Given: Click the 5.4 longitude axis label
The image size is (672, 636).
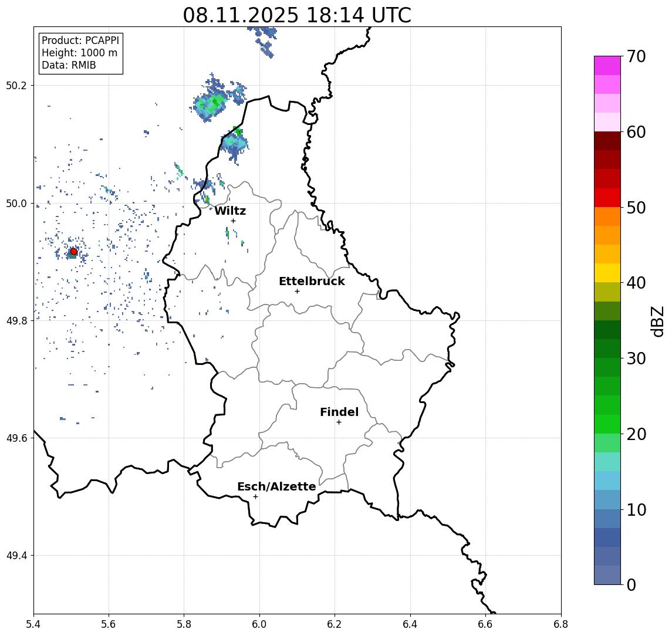Looking at the screenshot, I should click(x=33, y=624).
